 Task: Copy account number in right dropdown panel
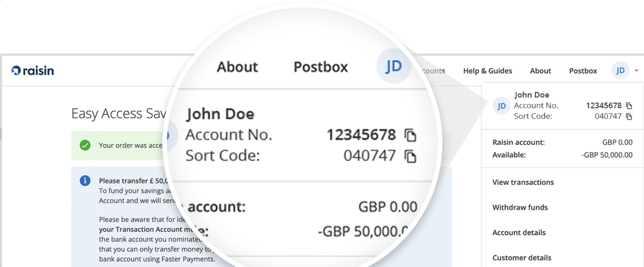tap(629, 106)
